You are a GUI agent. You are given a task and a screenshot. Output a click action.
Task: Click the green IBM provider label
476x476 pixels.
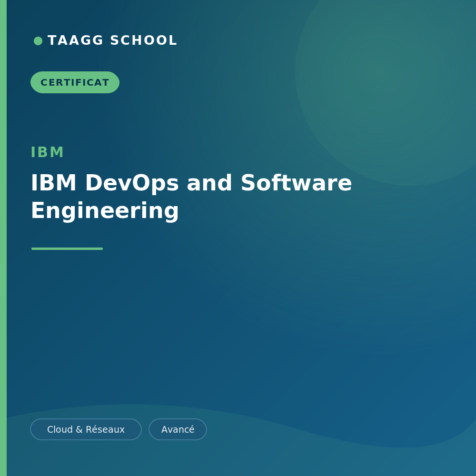pyautogui.click(x=47, y=152)
